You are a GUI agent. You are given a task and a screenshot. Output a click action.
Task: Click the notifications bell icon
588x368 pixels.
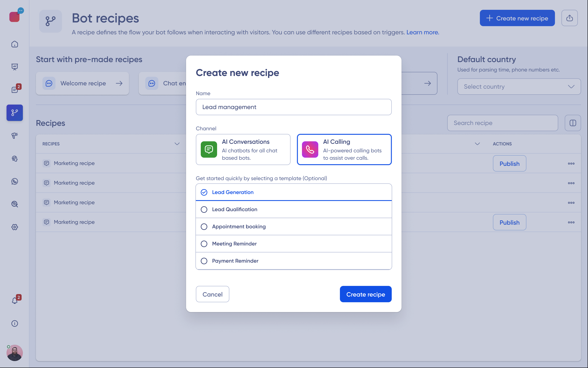click(15, 301)
